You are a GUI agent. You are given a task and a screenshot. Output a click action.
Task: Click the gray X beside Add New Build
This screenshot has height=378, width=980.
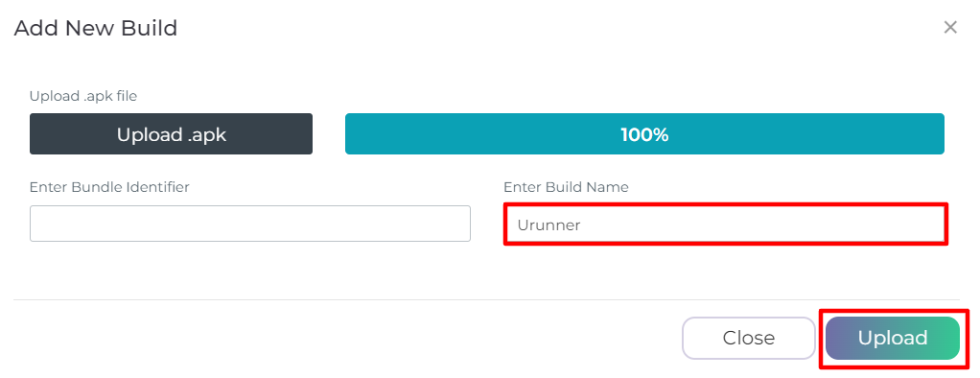point(950,27)
